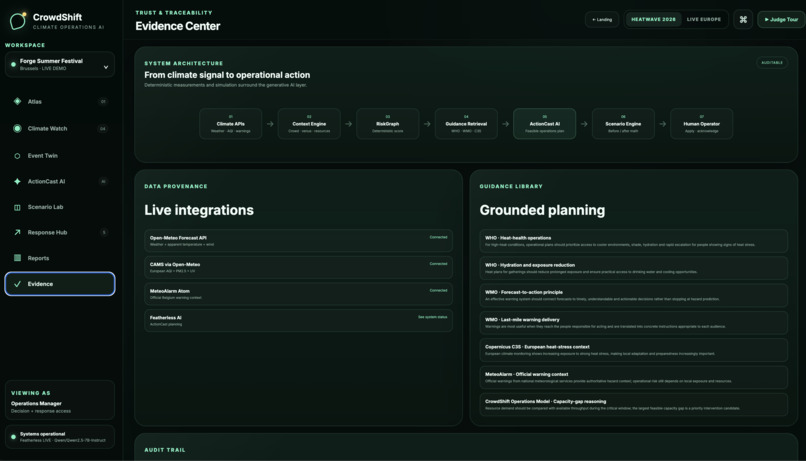Open the Reports menu item
806x461 pixels.
pos(60,258)
